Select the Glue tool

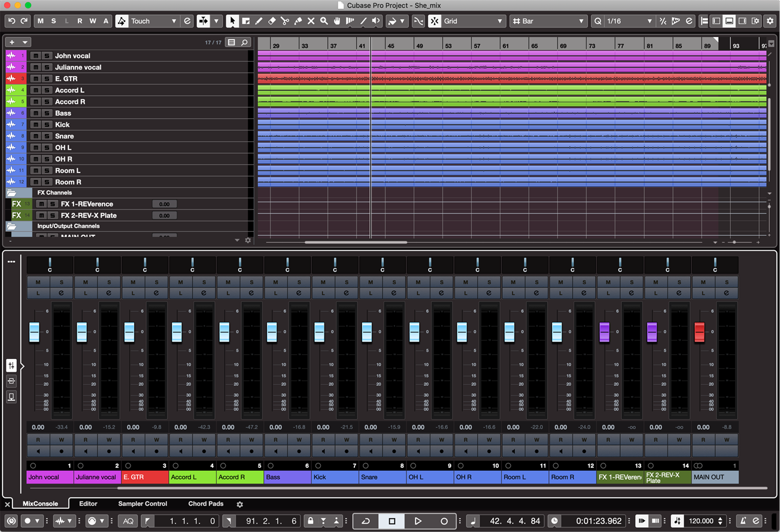click(x=298, y=21)
